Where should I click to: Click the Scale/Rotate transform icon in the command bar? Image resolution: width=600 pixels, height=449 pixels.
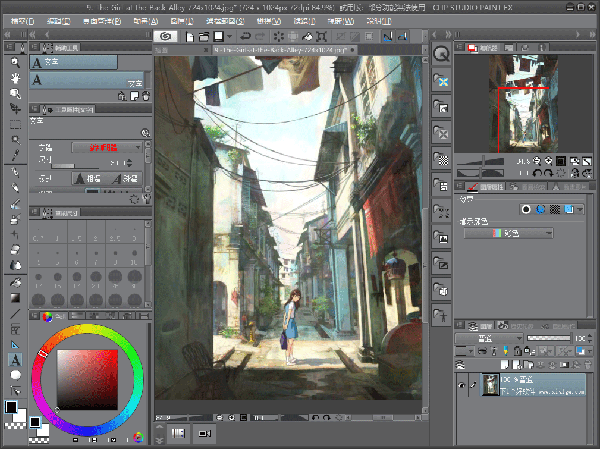(322, 37)
